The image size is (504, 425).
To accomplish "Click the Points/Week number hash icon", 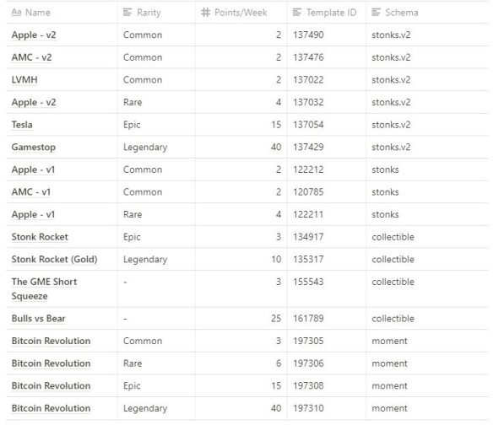I will click(205, 13).
